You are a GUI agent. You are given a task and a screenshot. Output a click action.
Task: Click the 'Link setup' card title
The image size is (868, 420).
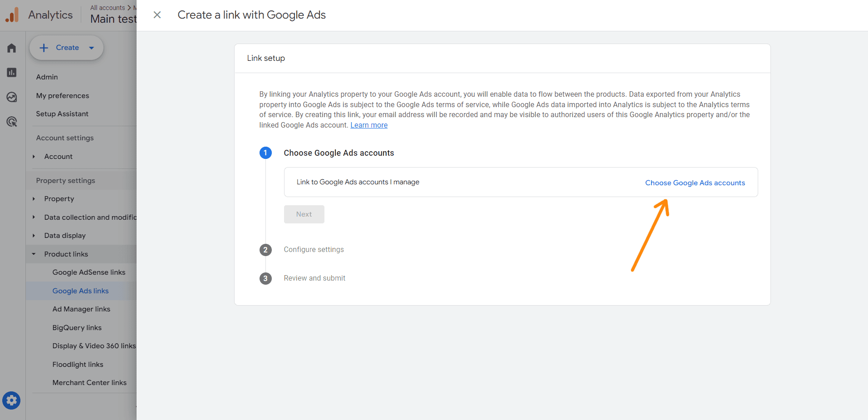click(x=266, y=58)
